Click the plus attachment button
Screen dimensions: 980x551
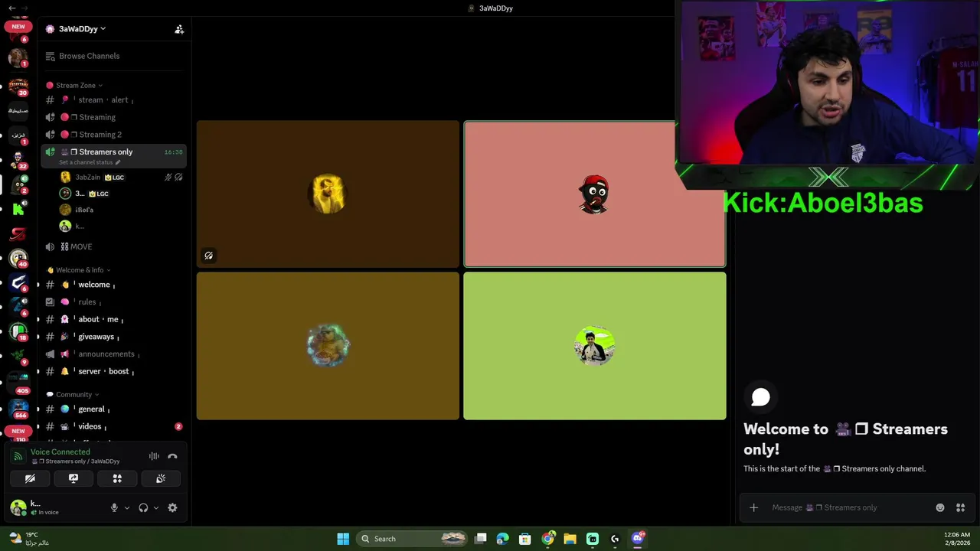[x=753, y=507]
